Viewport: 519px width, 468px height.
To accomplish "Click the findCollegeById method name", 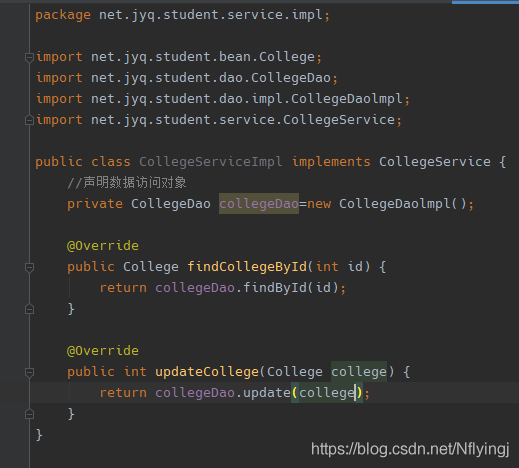I will 247,267.
